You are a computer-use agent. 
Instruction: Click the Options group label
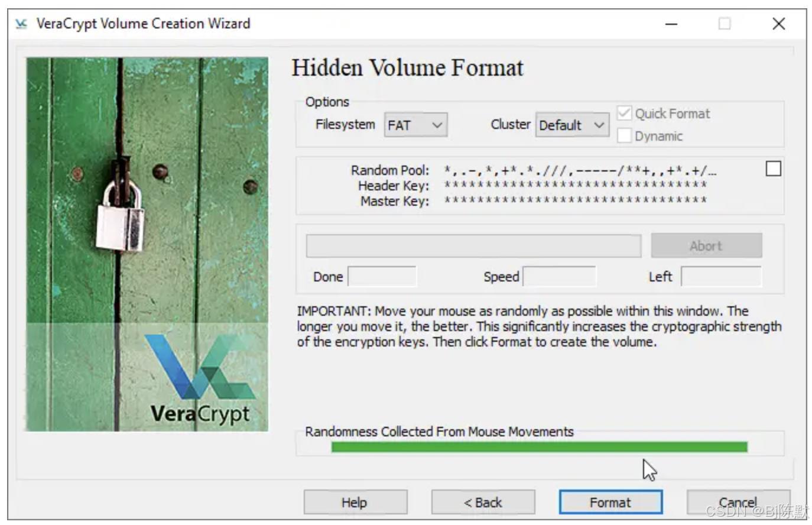coord(327,102)
